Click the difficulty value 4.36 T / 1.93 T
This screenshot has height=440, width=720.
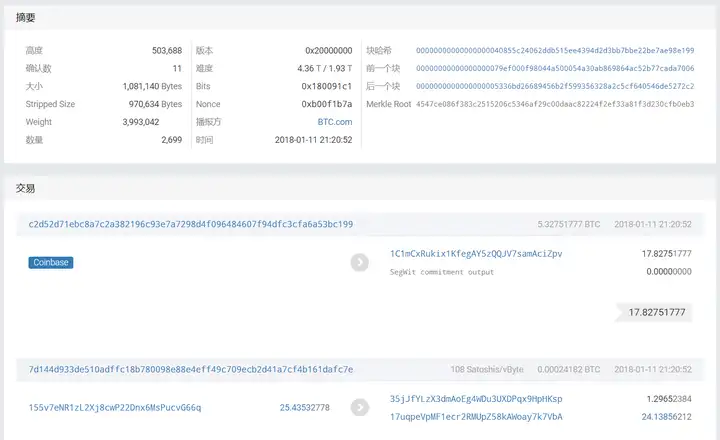point(324,68)
